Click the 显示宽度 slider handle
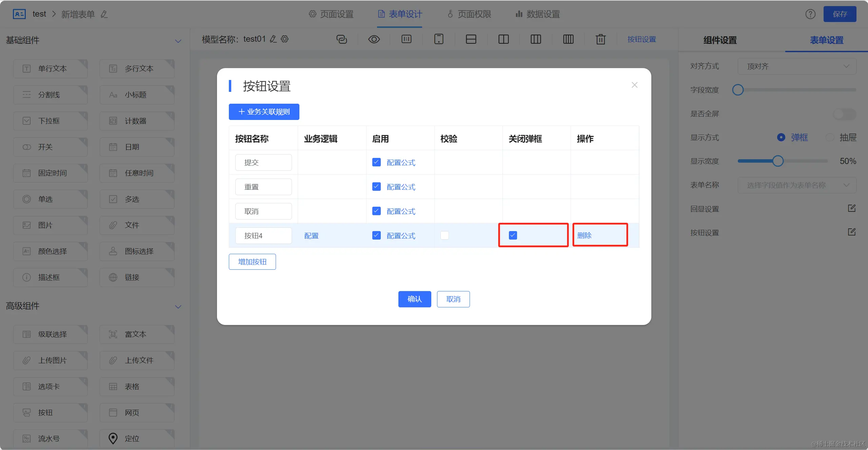868x450 pixels. 778,161
